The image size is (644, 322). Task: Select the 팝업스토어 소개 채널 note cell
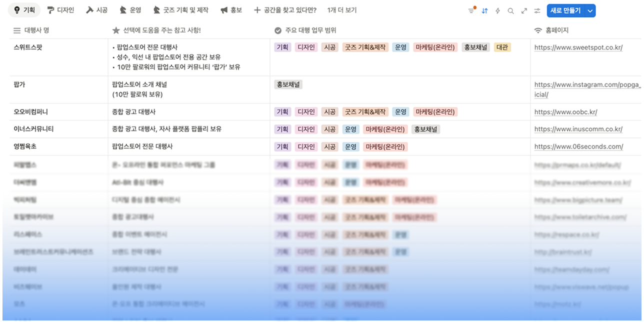(x=189, y=89)
